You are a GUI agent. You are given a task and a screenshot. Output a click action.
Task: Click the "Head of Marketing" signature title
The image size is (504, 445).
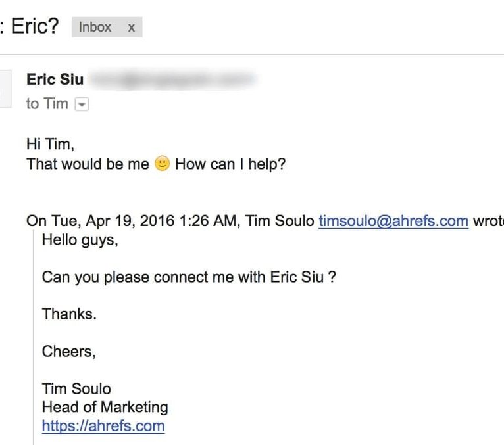105,407
